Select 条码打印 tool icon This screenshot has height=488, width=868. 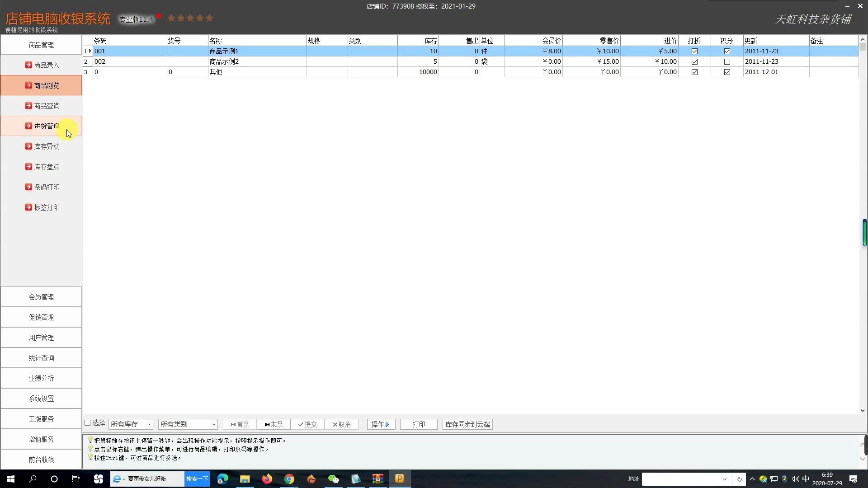pyautogui.click(x=28, y=187)
